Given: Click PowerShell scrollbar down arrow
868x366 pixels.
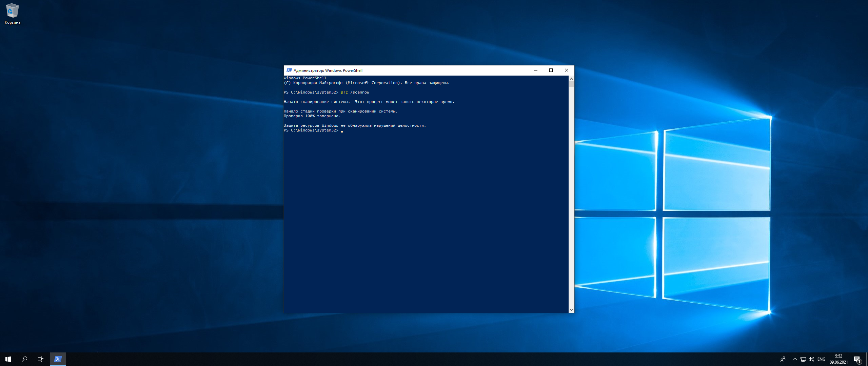Looking at the screenshot, I should [571, 310].
